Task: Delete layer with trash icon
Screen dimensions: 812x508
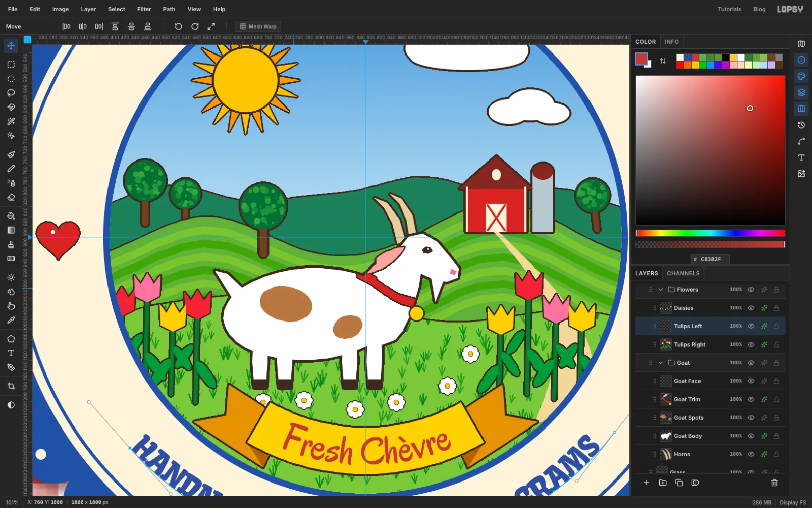Action: (774, 483)
